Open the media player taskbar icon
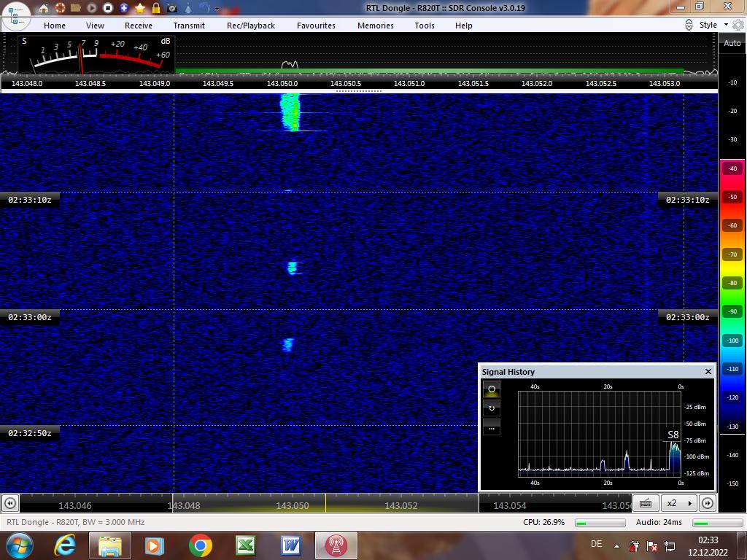Image resolution: width=747 pixels, height=560 pixels. click(x=154, y=545)
